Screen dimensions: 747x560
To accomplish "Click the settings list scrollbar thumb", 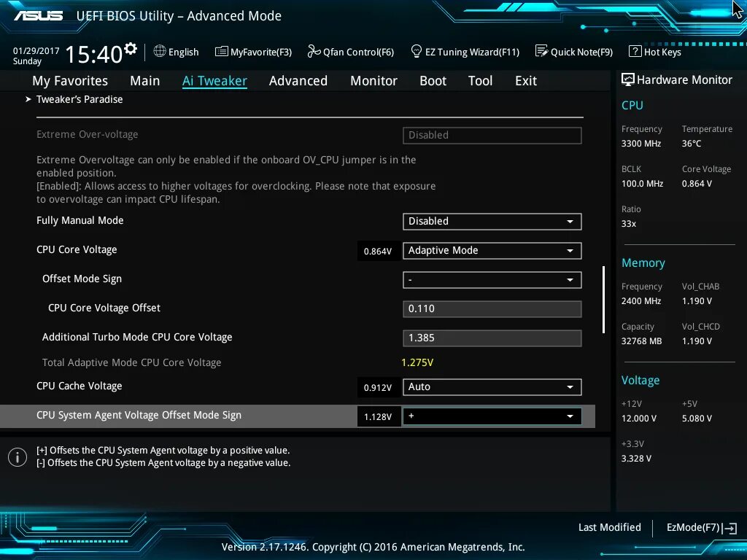I will tap(603, 300).
